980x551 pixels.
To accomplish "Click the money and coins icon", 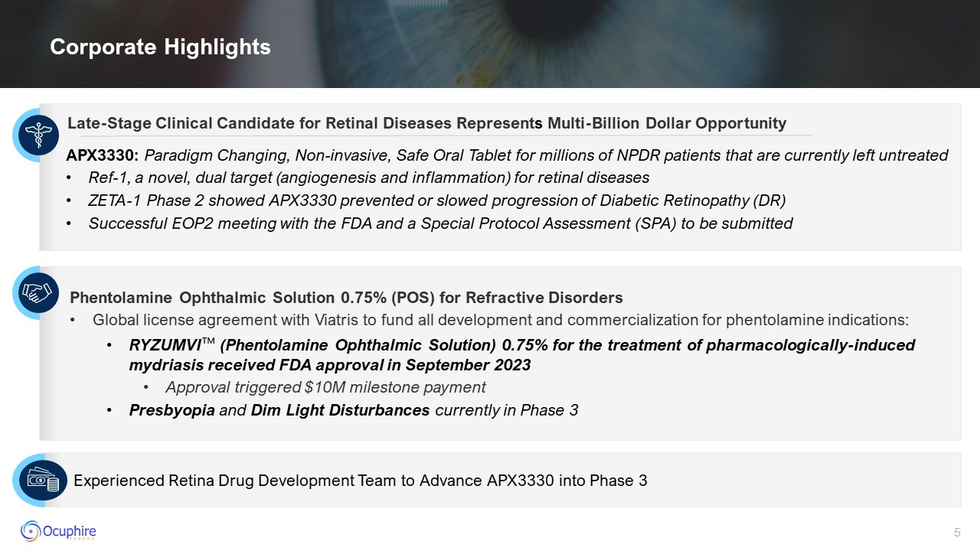I will [x=41, y=480].
